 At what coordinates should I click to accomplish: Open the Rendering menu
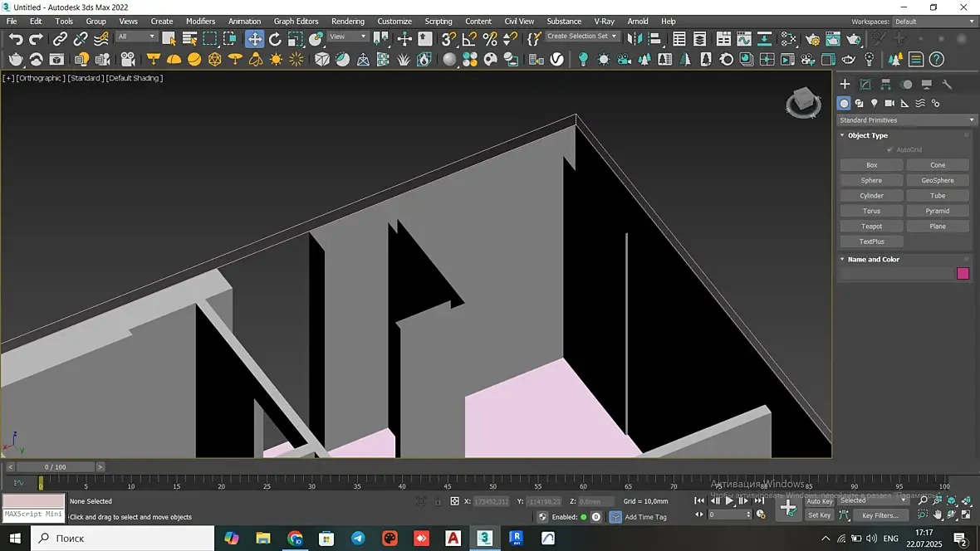347,22
